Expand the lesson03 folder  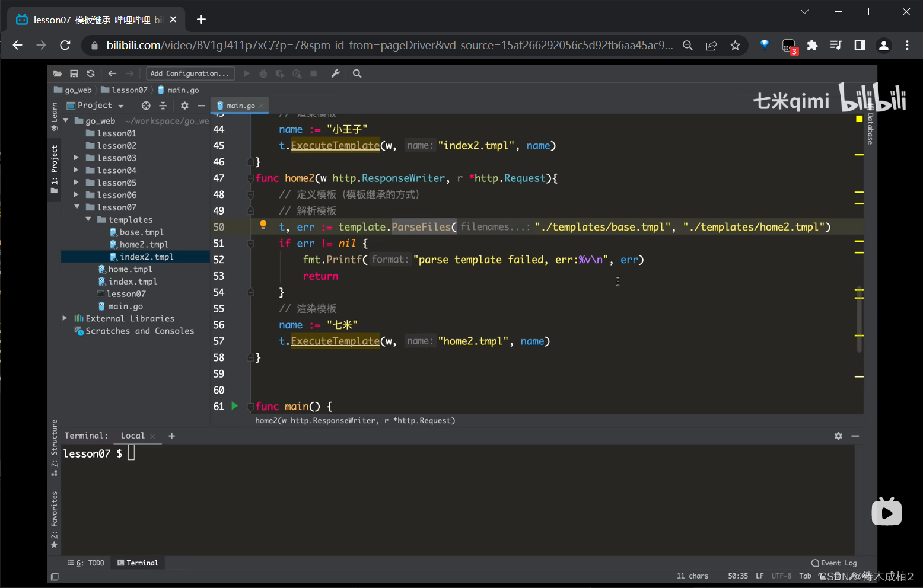coord(77,158)
